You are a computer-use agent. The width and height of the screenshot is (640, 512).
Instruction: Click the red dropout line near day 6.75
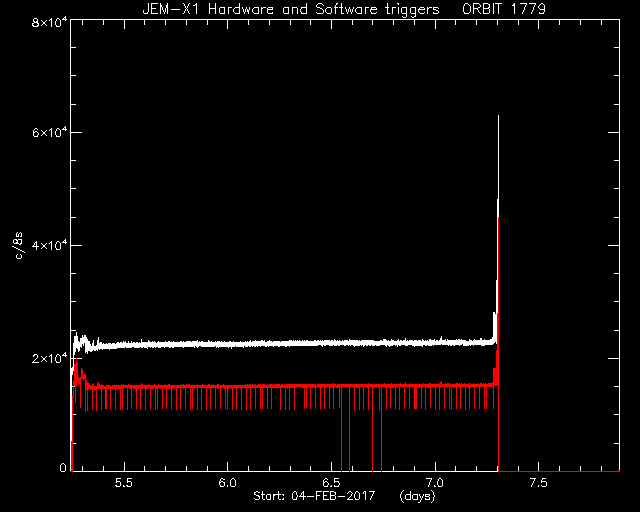381,429
